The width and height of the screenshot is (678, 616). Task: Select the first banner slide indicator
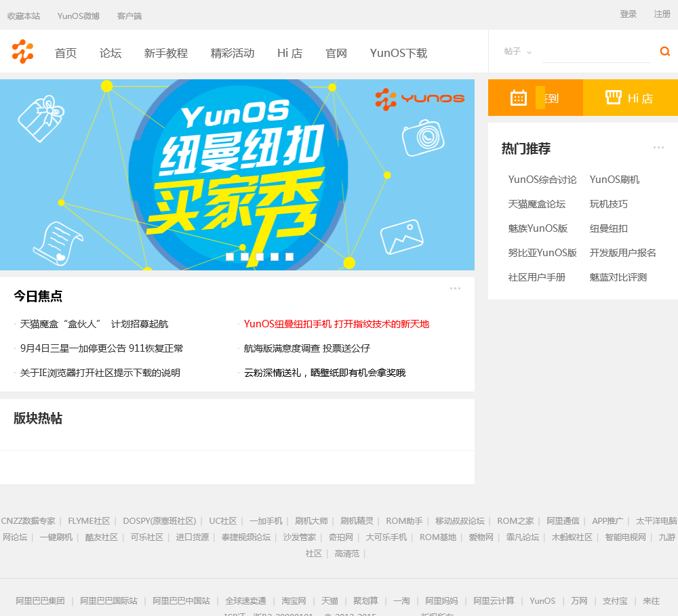click(x=230, y=257)
